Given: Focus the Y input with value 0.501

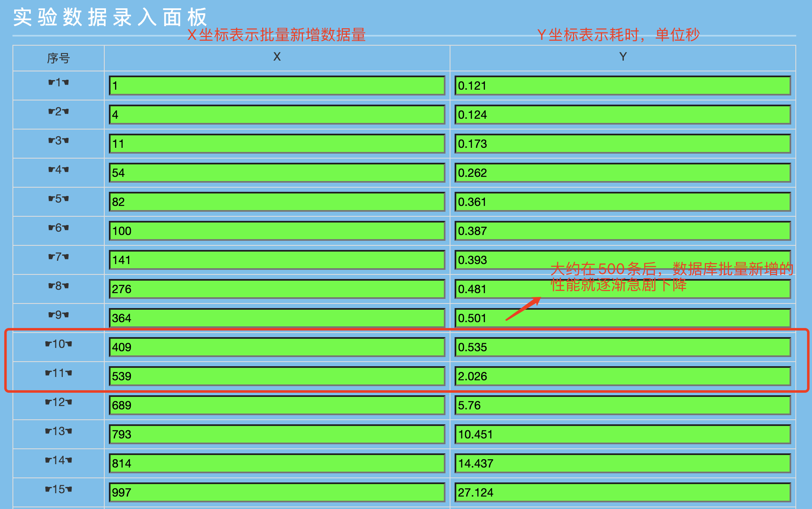Looking at the screenshot, I should [x=623, y=318].
